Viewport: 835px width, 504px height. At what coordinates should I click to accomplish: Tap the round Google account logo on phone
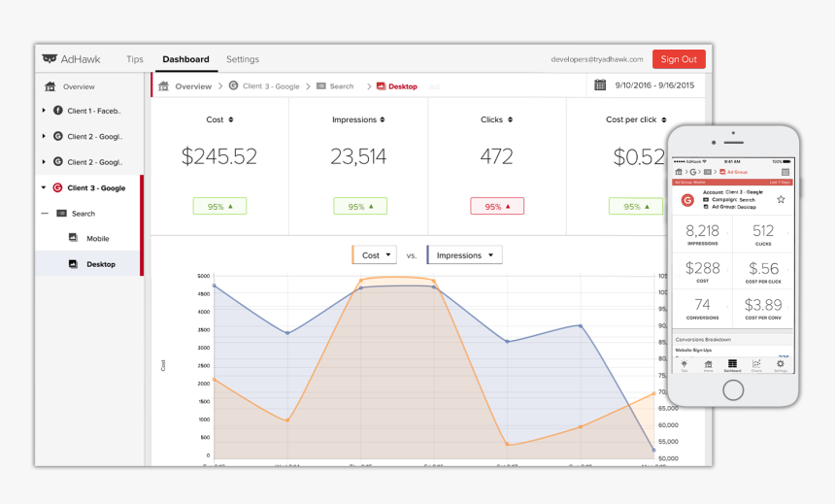(x=687, y=200)
